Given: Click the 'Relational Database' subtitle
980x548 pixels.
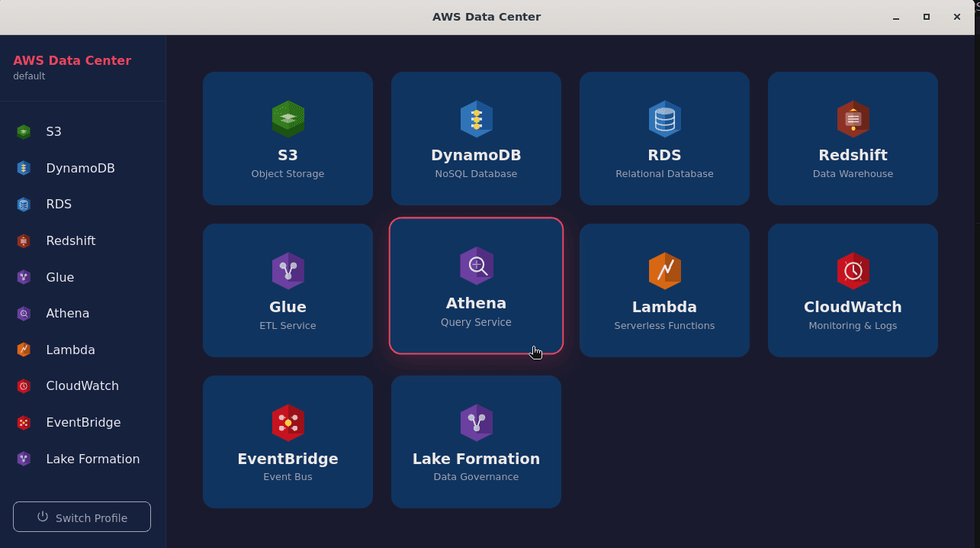Looking at the screenshot, I should 665,174.
